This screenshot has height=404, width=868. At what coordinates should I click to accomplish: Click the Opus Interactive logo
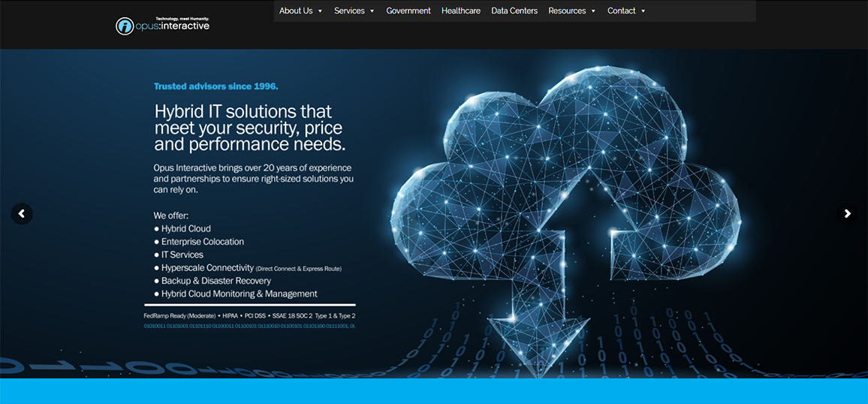163,26
